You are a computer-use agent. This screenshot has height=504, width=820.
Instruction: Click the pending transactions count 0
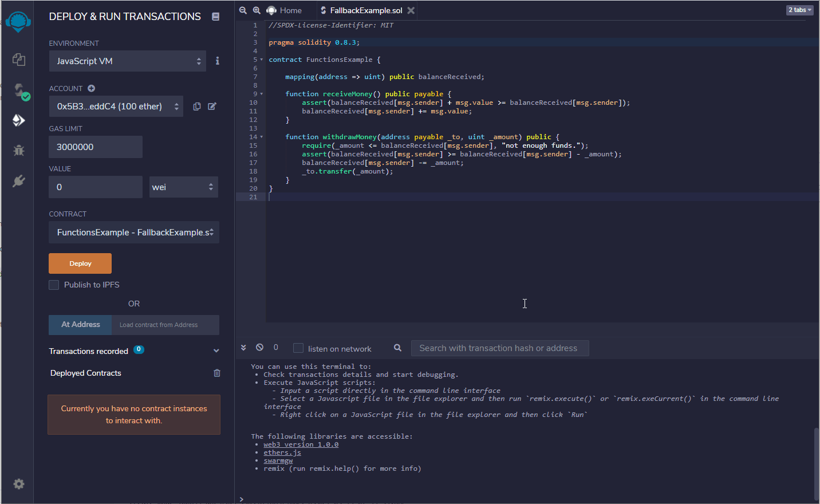click(x=276, y=347)
